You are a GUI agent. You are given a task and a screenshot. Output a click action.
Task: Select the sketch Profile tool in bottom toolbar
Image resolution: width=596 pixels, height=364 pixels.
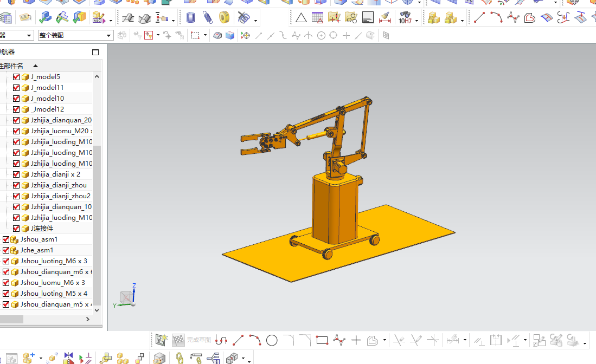tap(221, 340)
